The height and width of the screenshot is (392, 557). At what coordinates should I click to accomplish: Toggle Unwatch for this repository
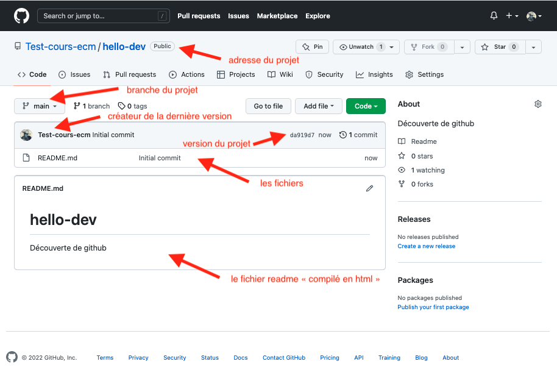click(361, 47)
